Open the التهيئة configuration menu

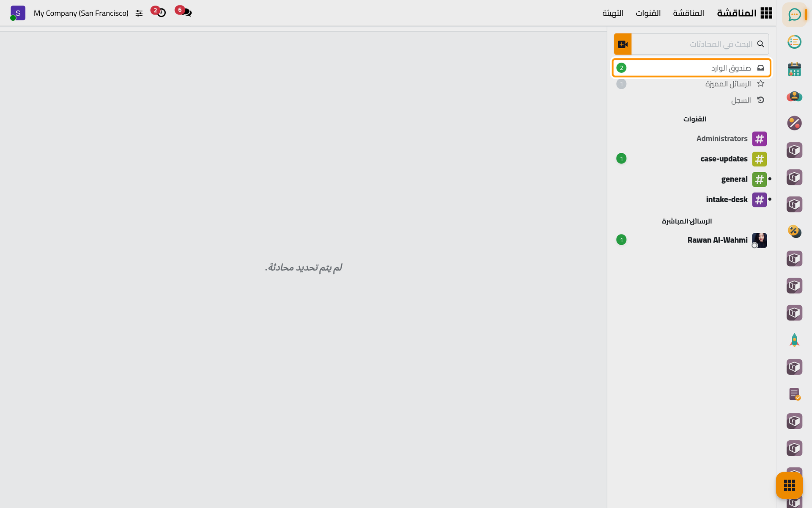point(613,13)
